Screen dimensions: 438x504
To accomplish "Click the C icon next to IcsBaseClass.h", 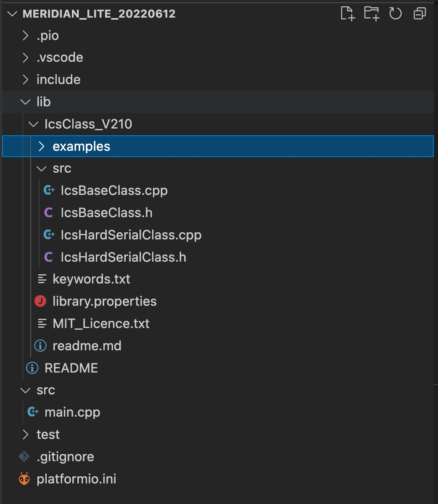I will point(48,213).
